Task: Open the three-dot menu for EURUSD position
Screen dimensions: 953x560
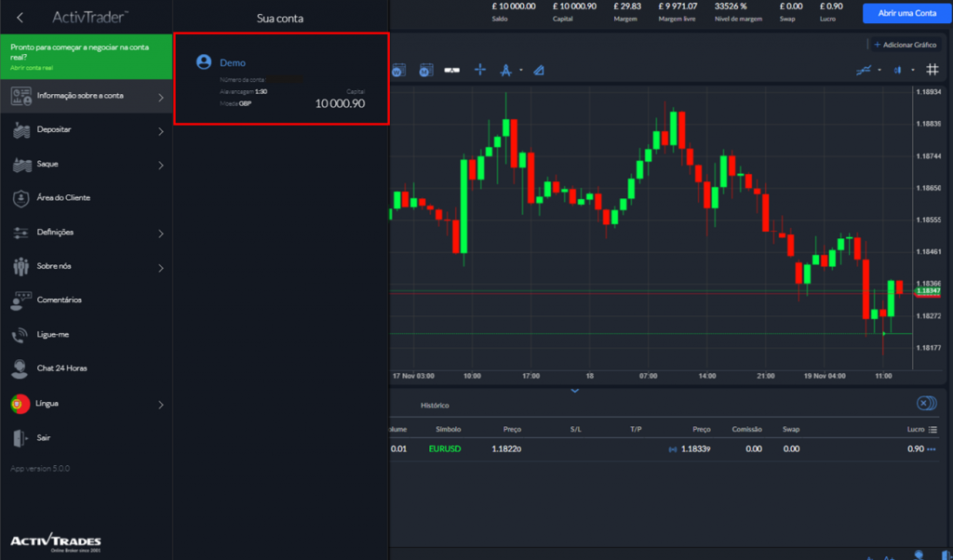Action: point(931,449)
